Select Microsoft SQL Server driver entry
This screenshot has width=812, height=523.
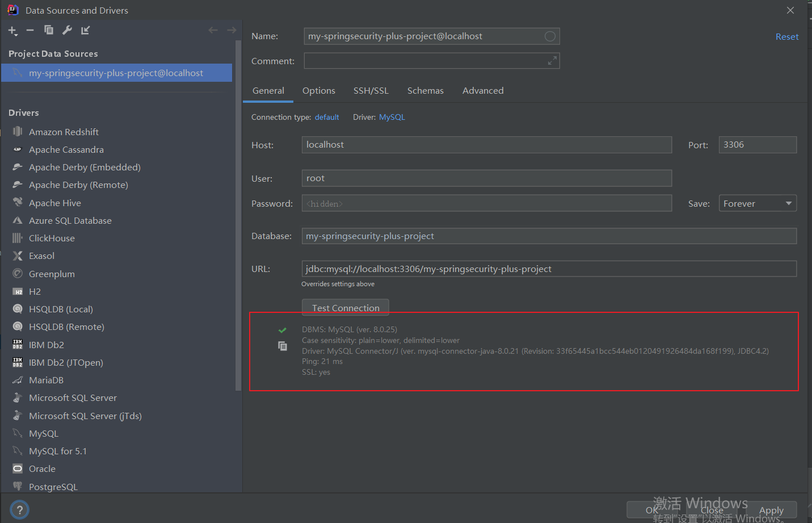[x=116, y=398]
